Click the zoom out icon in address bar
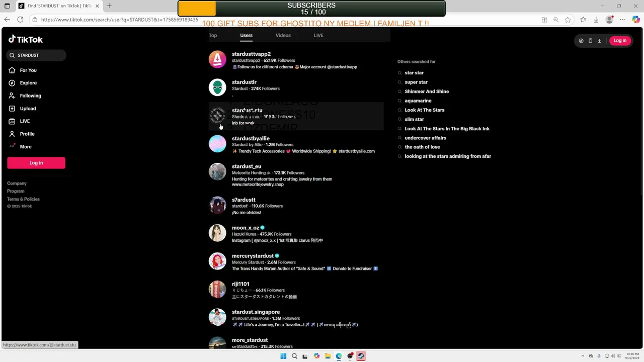 556,20
